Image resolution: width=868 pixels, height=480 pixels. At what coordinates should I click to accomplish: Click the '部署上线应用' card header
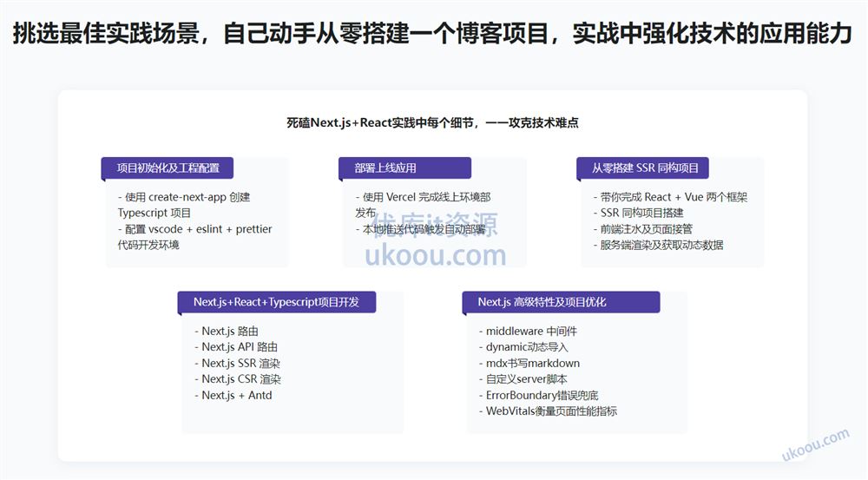click(404, 168)
